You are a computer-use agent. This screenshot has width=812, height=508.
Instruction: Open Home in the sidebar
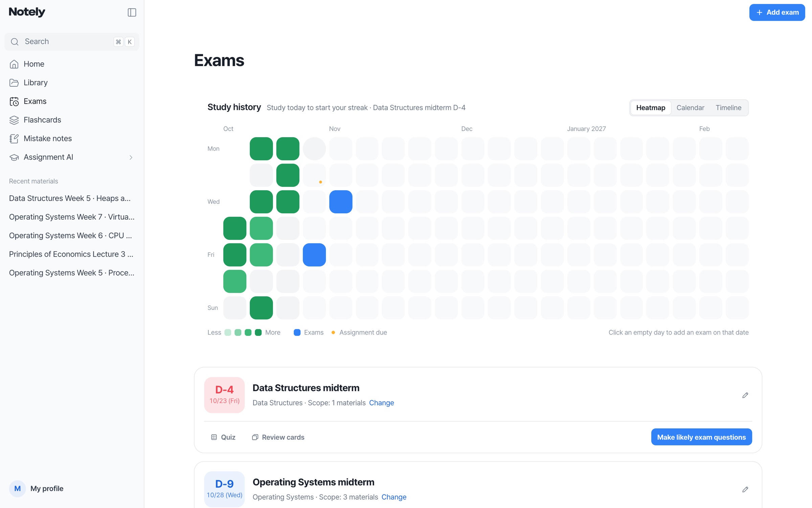pyautogui.click(x=72, y=64)
